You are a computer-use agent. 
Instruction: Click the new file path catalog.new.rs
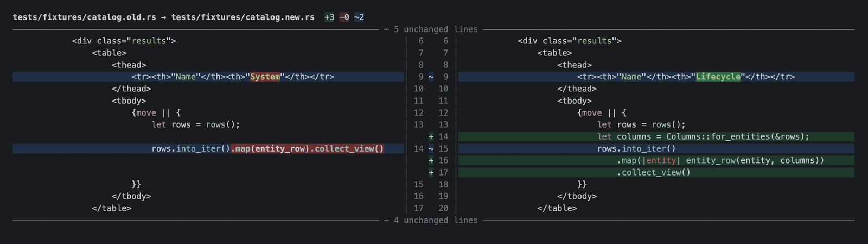242,17
